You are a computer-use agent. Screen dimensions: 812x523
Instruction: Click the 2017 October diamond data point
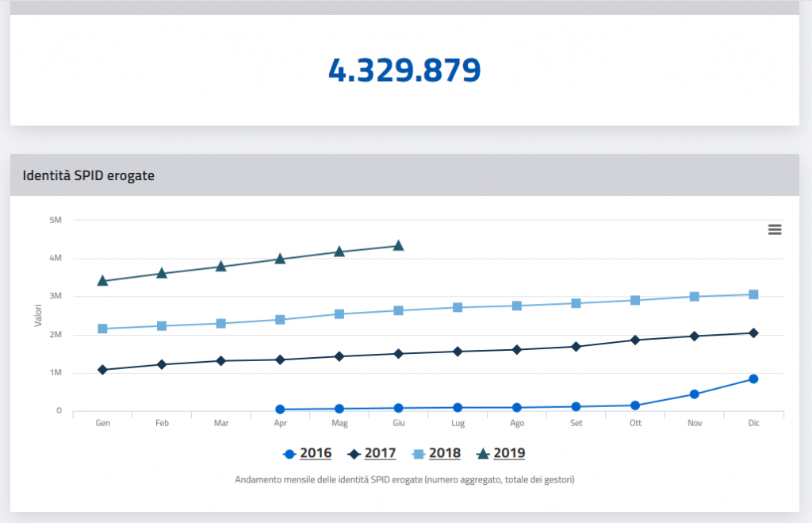click(x=635, y=340)
